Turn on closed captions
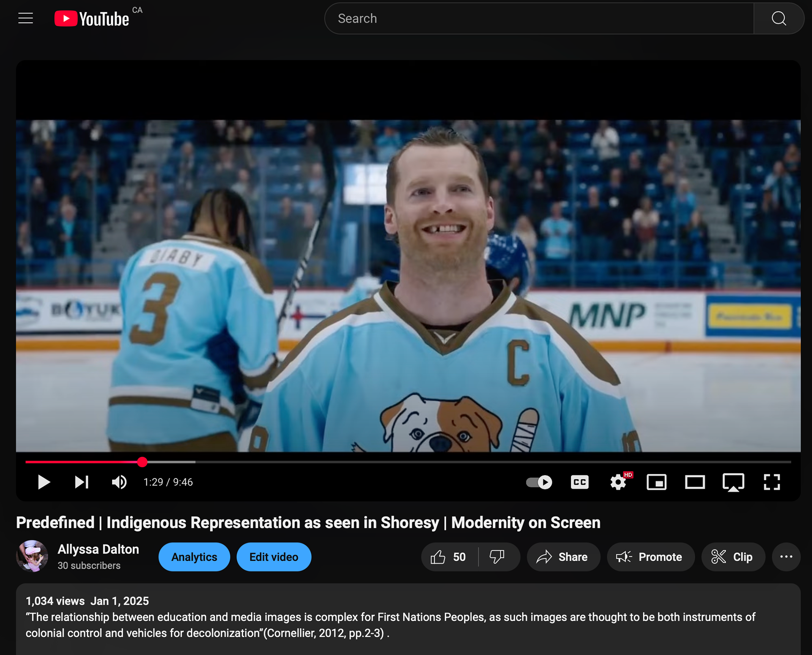Viewport: 812px width, 655px height. pos(579,482)
